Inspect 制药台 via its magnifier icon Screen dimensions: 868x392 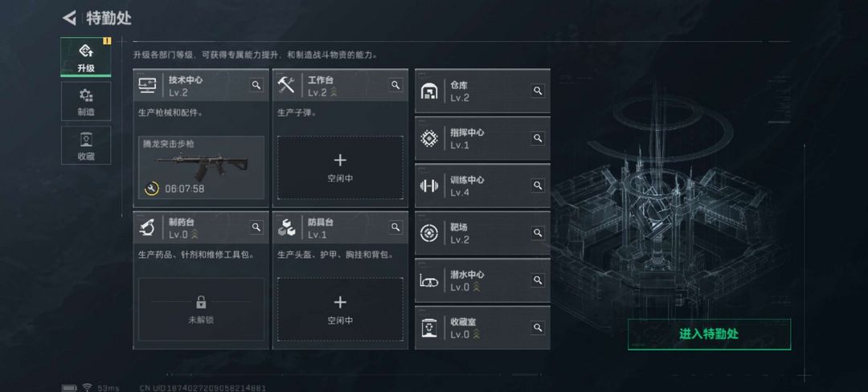click(256, 227)
